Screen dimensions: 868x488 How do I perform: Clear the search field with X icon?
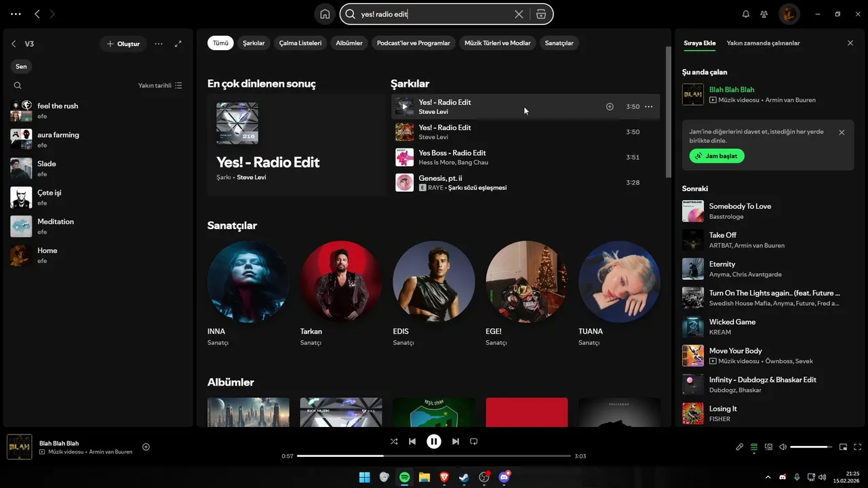coord(519,14)
